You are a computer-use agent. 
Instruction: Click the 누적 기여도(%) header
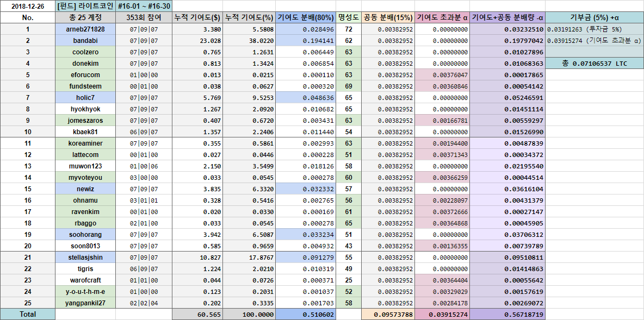point(249,17)
